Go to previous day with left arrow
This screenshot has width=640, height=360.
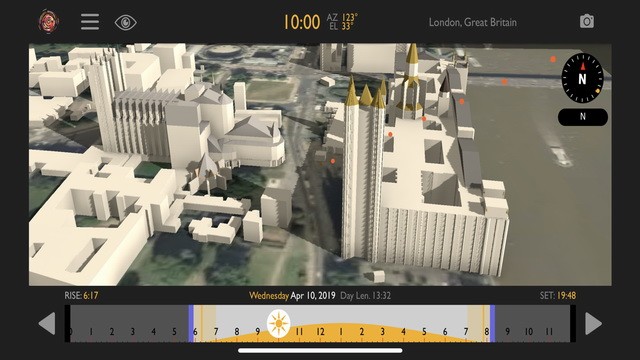point(47,324)
